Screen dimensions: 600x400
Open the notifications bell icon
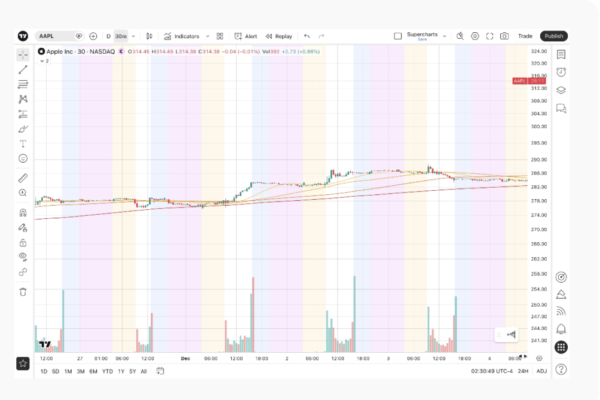pos(561,329)
